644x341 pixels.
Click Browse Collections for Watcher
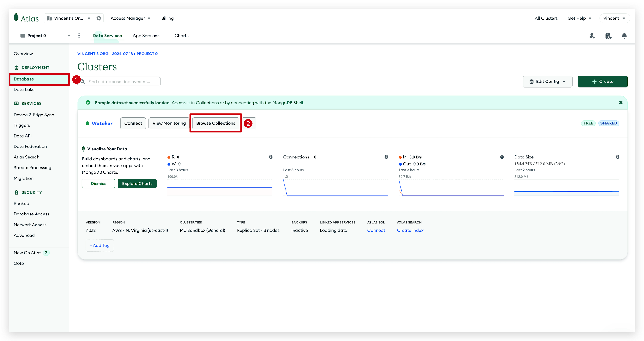pyautogui.click(x=216, y=123)
